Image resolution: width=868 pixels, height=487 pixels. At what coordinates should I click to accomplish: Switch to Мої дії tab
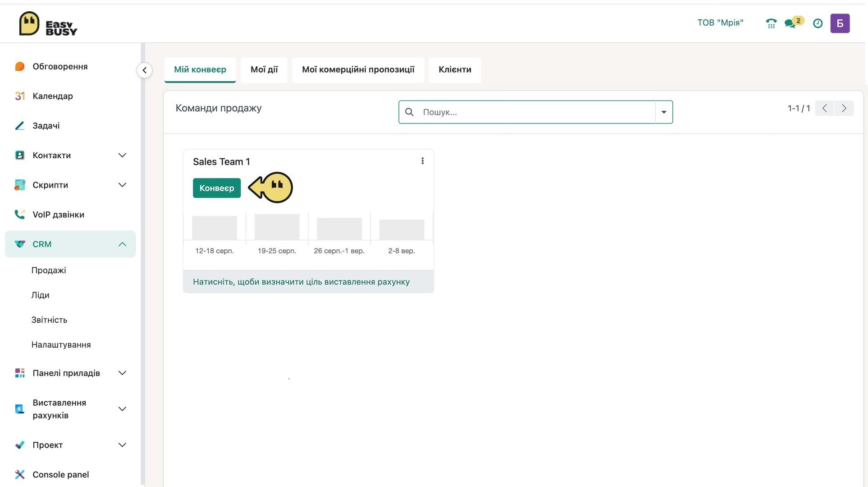pos(264,70)
